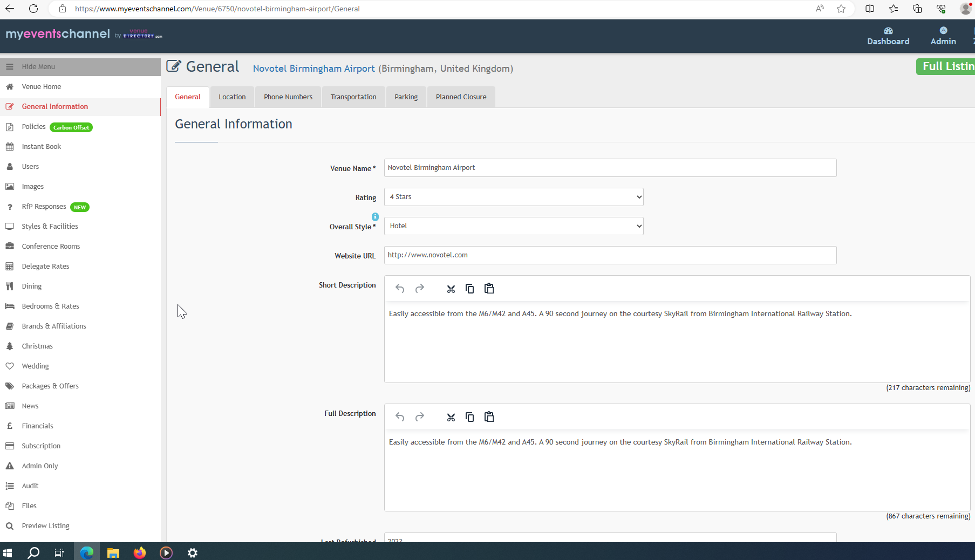This screenshot has width=975, height=560.
Task: Click the Full Listing green button
Action: (x=946, y=66)
